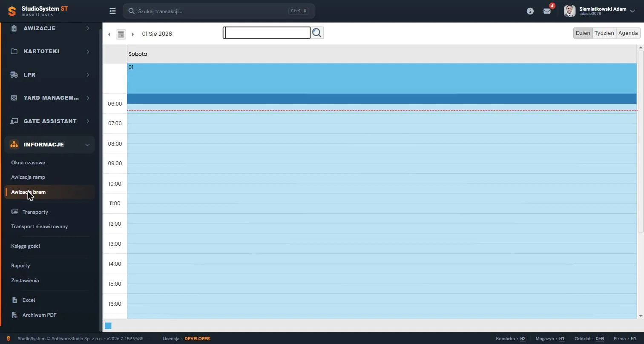Click Magazyn value 01
644x344 pixels.
coord(562,339)
